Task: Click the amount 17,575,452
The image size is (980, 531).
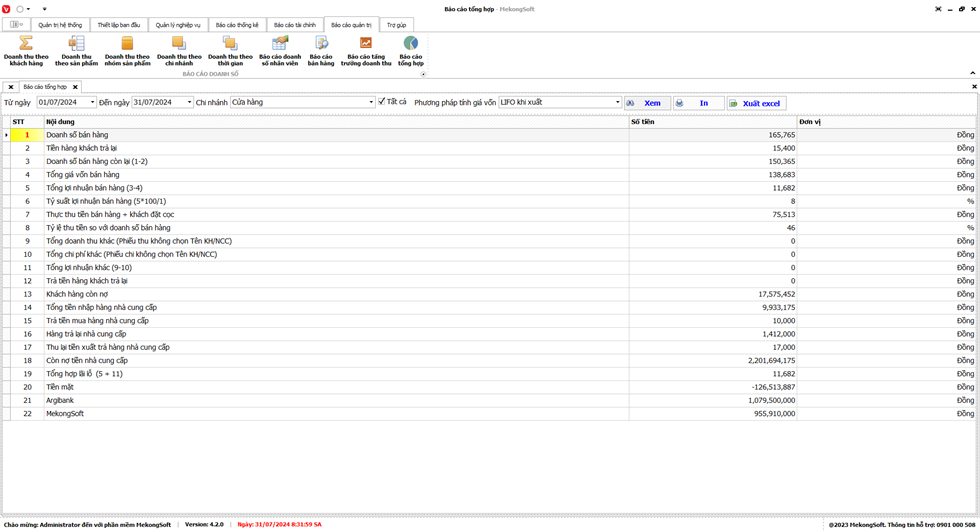Action: 776,294
